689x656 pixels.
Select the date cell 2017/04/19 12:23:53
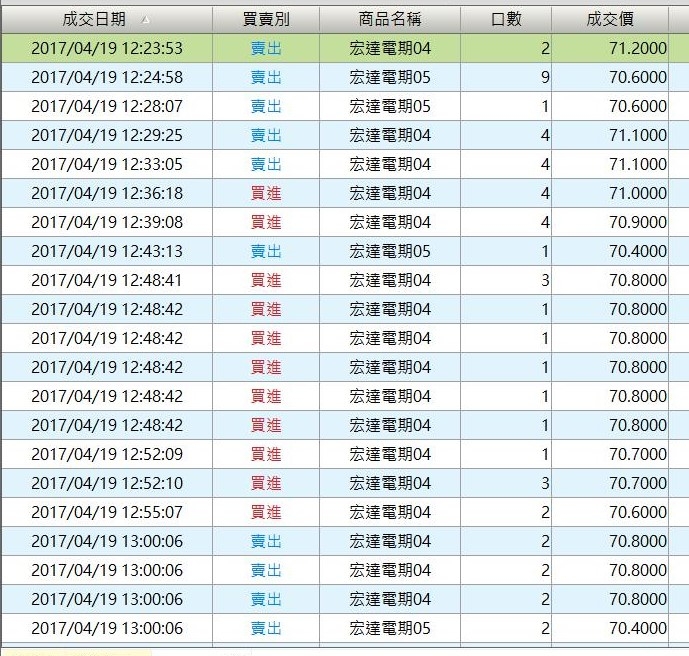107,48
